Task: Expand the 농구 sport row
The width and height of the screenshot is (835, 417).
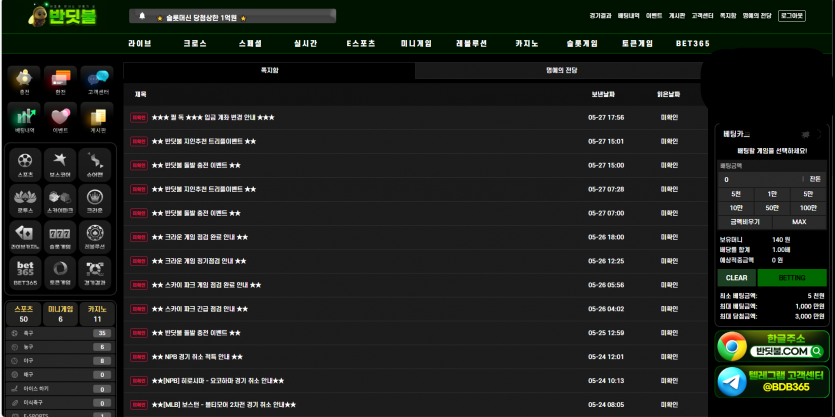Action: point(60,347)
